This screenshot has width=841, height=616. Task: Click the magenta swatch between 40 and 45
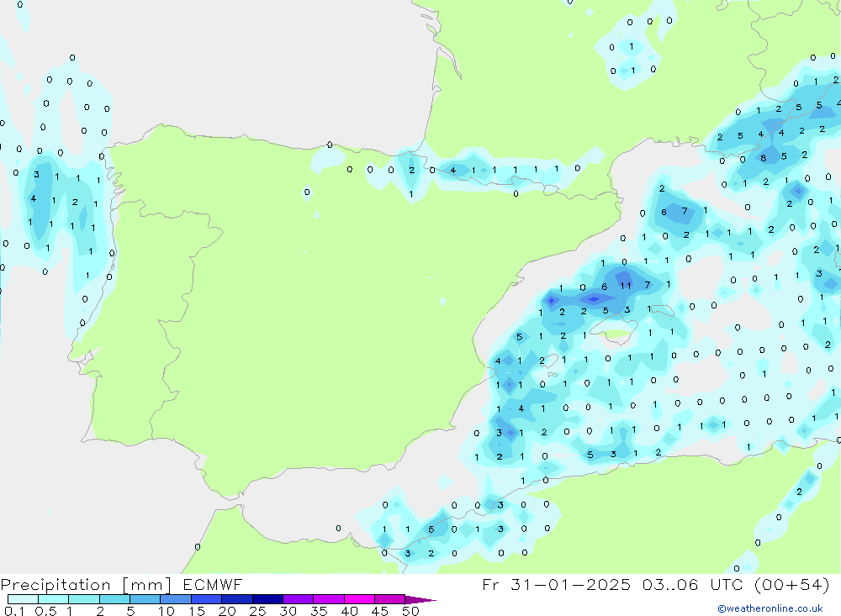click(x=359, y=599)
